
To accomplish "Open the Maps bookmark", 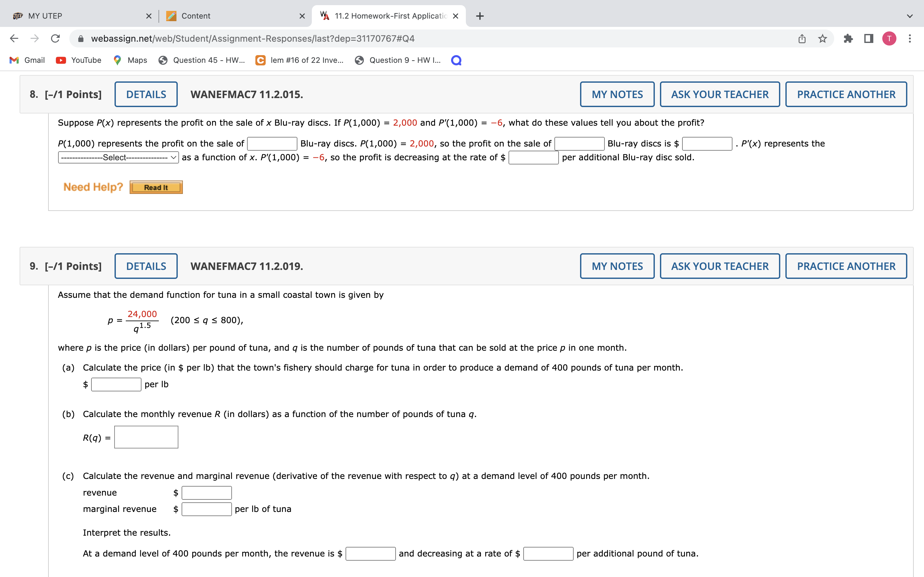I will [x=130, y=60].
